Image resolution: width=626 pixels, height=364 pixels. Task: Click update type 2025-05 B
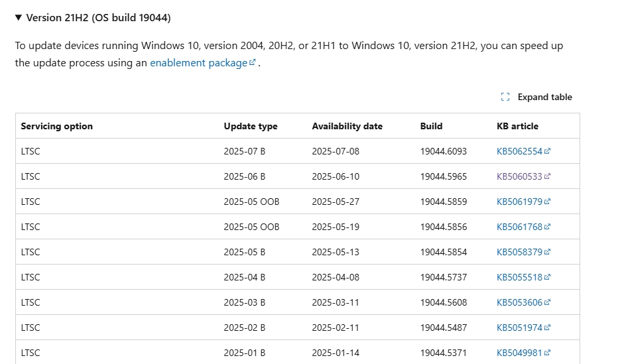tap(244, 252)
